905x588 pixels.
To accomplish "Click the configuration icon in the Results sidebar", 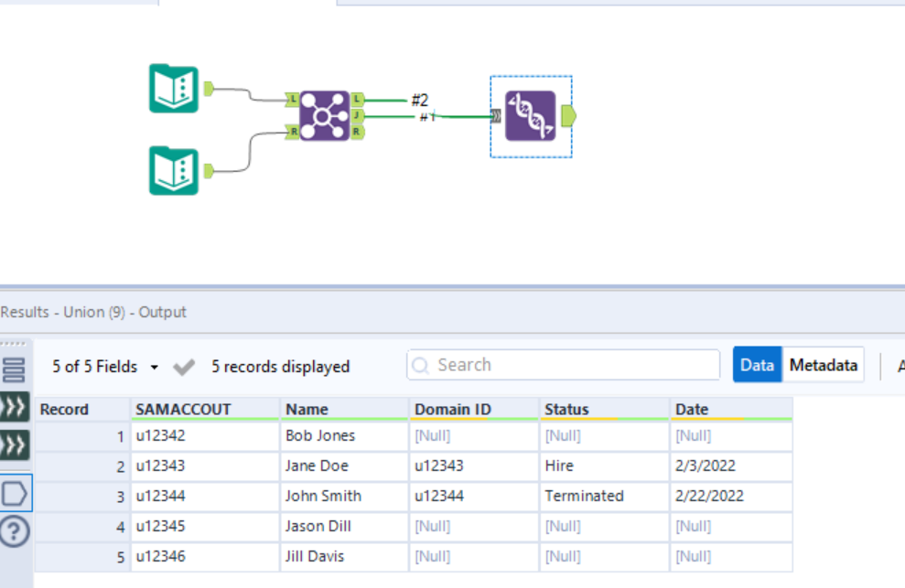I will point(12,369).
